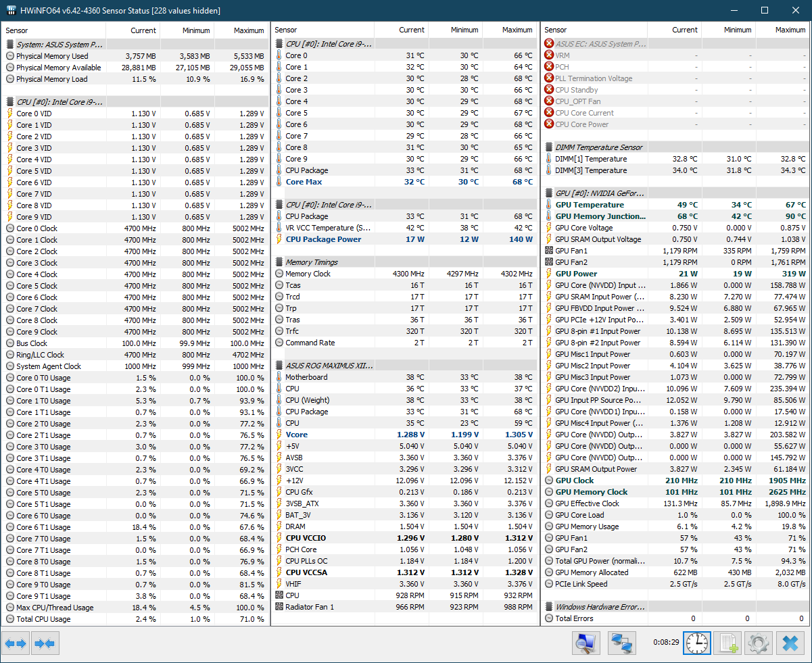
Task: Click the Current column header in left panel
Action: click(133, 30)
